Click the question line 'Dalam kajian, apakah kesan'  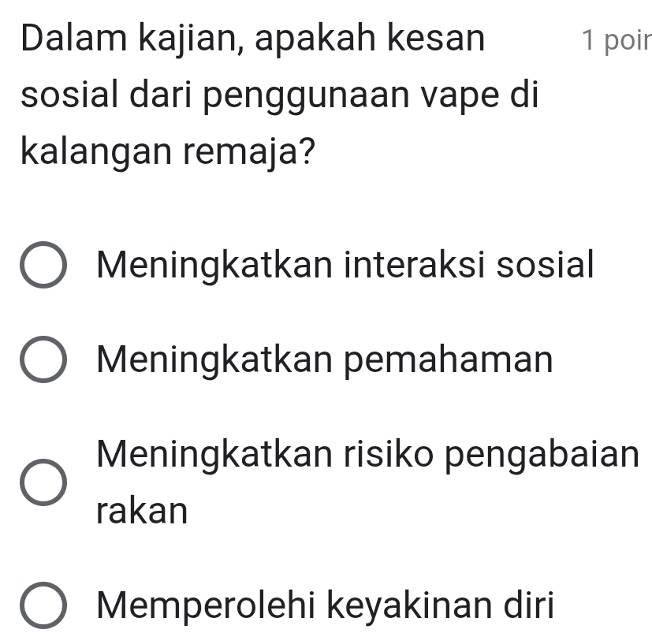click(254, 39)
